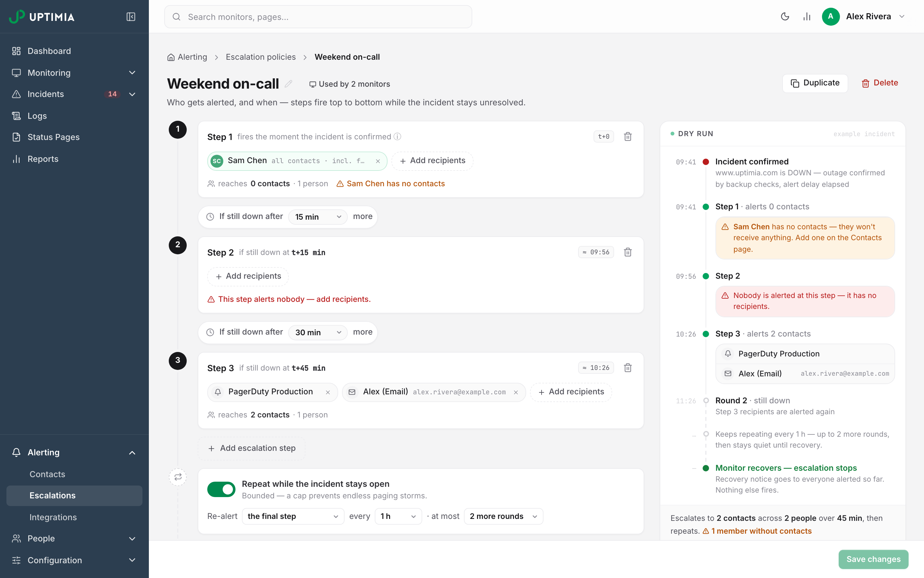Click Delete policy button
The image size is (924, 578).
879,83
